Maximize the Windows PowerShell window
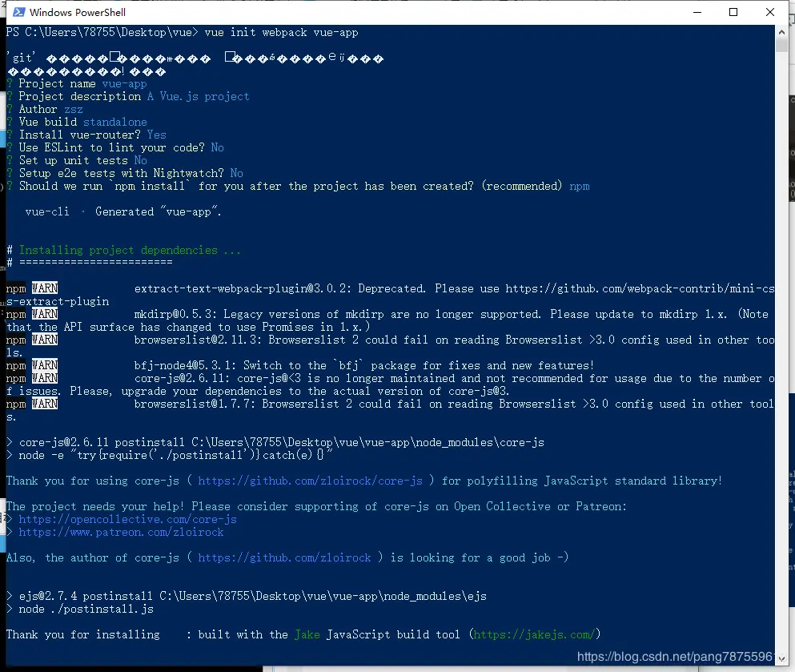 733,12
